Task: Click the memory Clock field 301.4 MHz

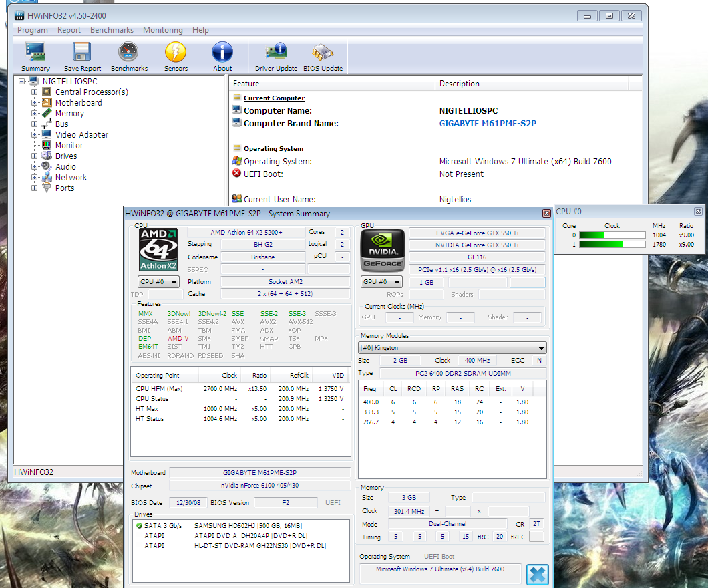Action: (409, 511)
